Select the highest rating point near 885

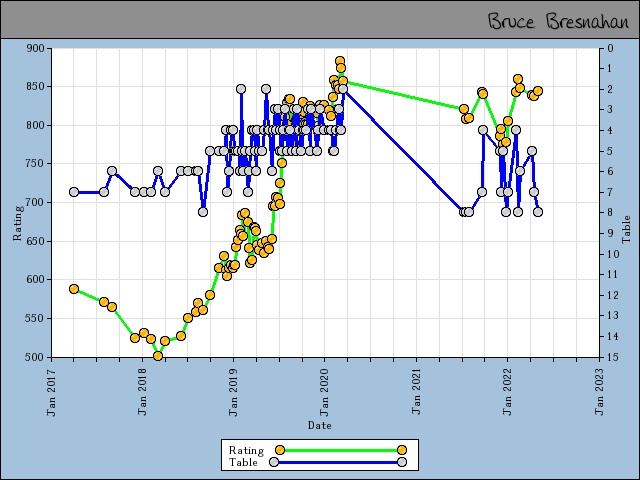click(x=340, y=61)
